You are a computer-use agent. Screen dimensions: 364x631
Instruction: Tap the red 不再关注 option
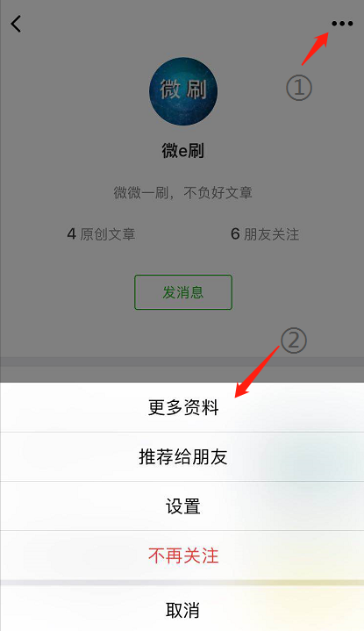182,556
